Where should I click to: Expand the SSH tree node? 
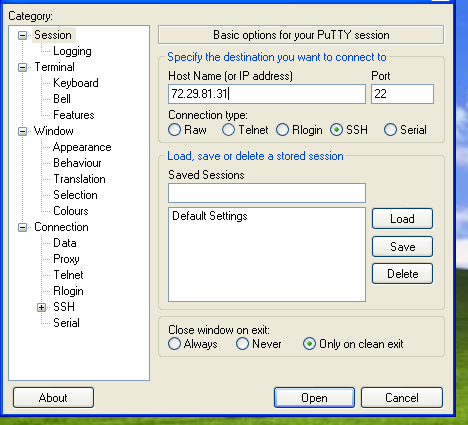[x=41, y=307]
